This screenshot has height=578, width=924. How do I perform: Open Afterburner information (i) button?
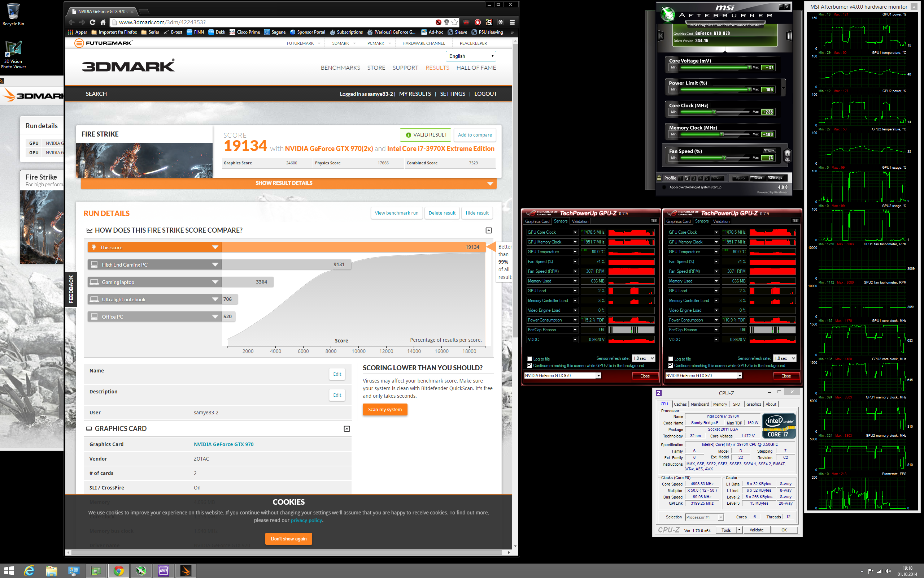click(789, 36)
